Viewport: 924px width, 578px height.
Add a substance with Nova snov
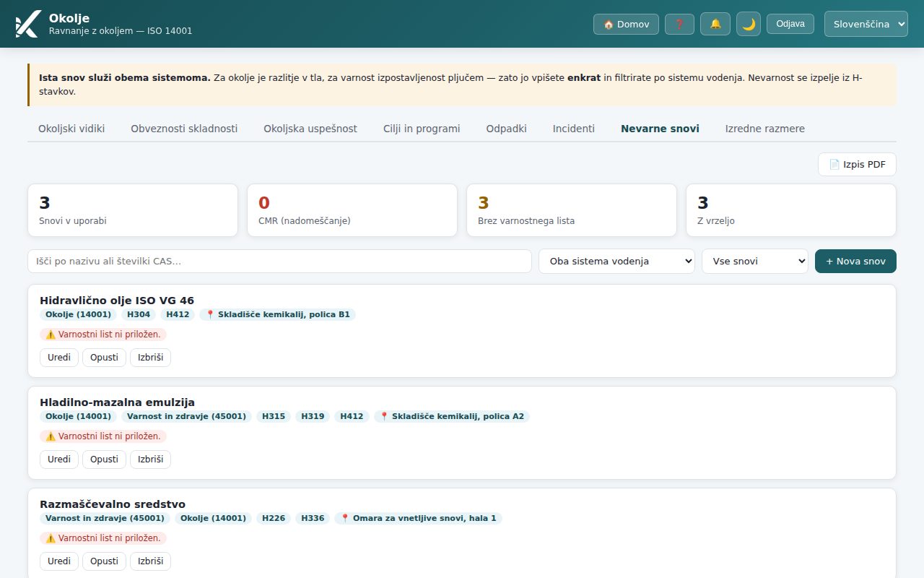(855, 262)
